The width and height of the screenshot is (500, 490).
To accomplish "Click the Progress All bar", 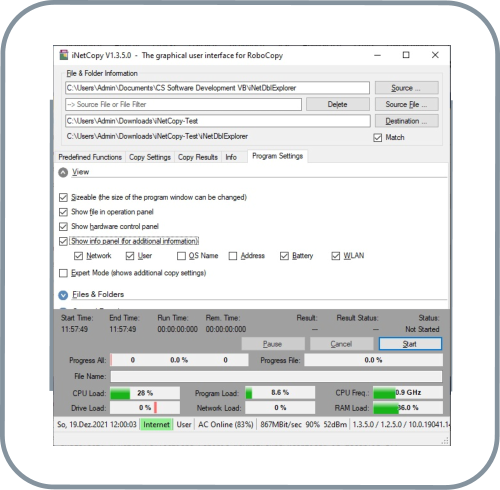I will pos(179,360).
